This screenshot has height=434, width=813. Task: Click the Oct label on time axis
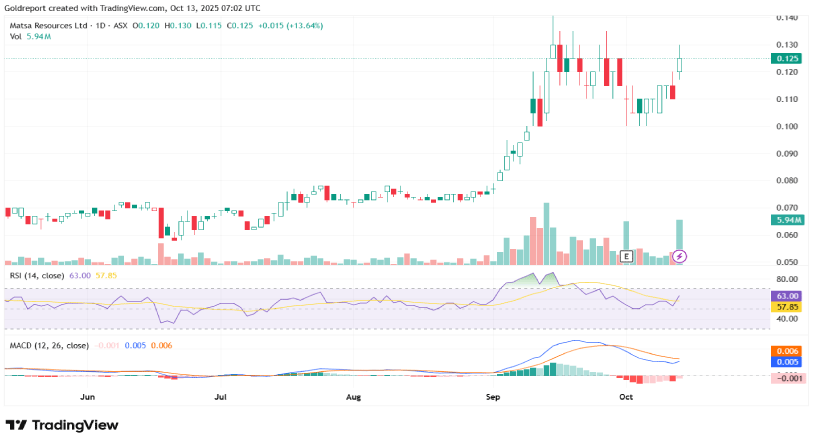click(626, 397)
